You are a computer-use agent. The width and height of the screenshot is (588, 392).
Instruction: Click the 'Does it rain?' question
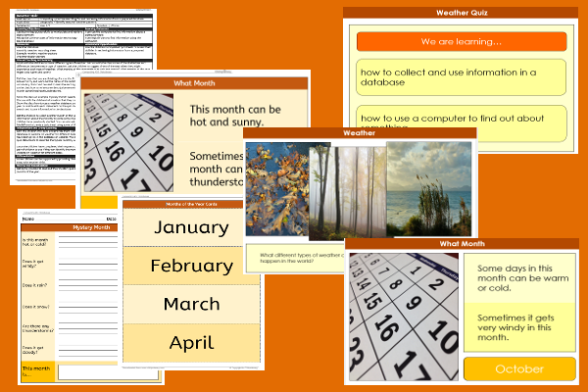34,285
